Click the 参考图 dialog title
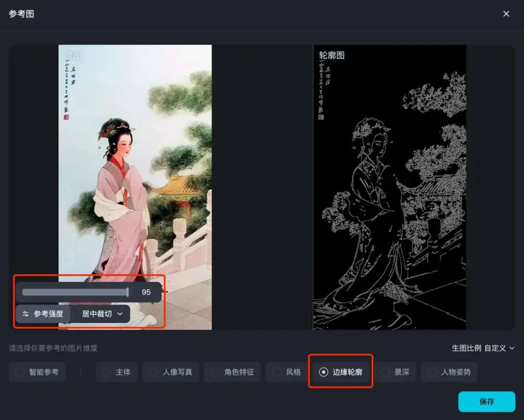This screenshot has height=420, width=524. (x=21, y=14)
